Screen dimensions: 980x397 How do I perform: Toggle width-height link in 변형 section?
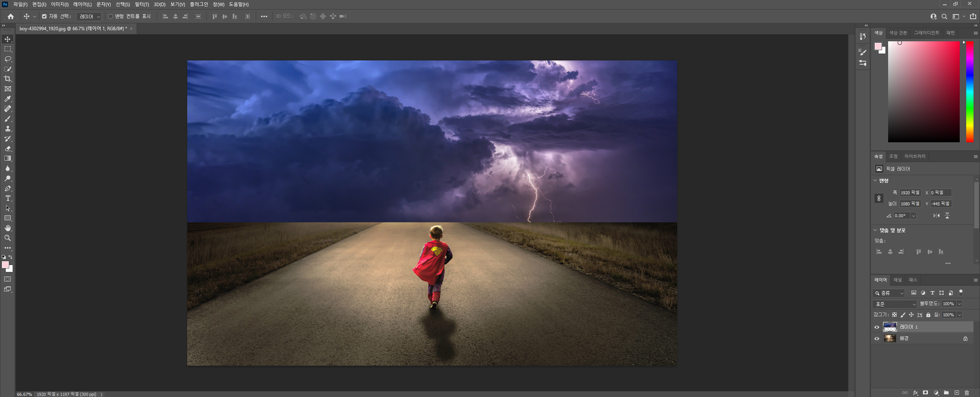(879, 198)
